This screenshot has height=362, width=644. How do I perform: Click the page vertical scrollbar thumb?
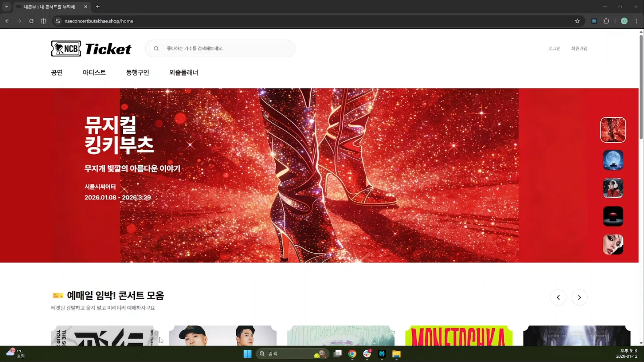641,87
